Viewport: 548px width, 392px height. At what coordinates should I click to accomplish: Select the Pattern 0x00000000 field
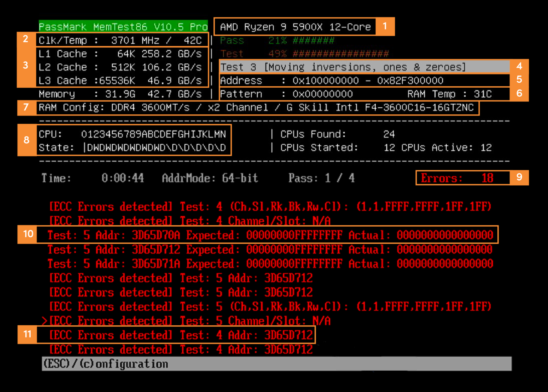point(285,94)
